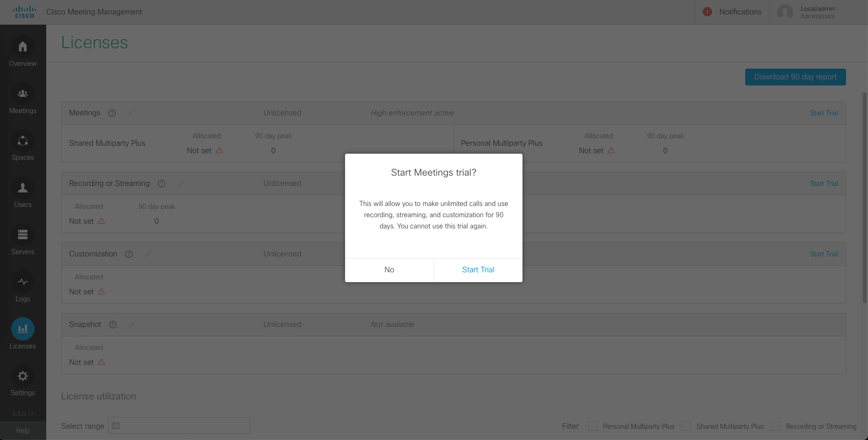The width and height of the screenshot is (868, 440).
Task: Click the Download 90 day report button
Action: click(795, 77)
